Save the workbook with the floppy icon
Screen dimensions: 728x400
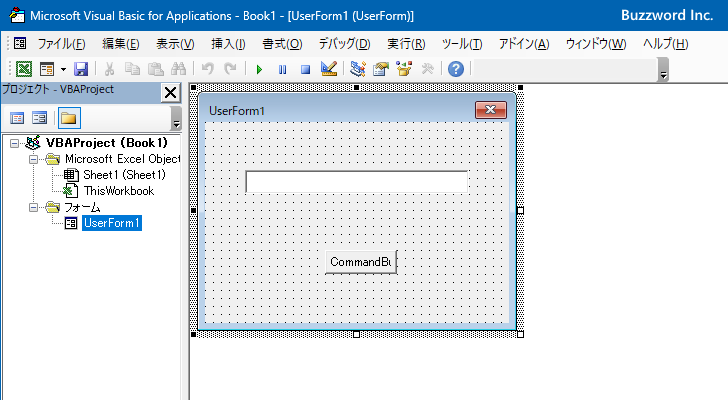click(81, 69)
